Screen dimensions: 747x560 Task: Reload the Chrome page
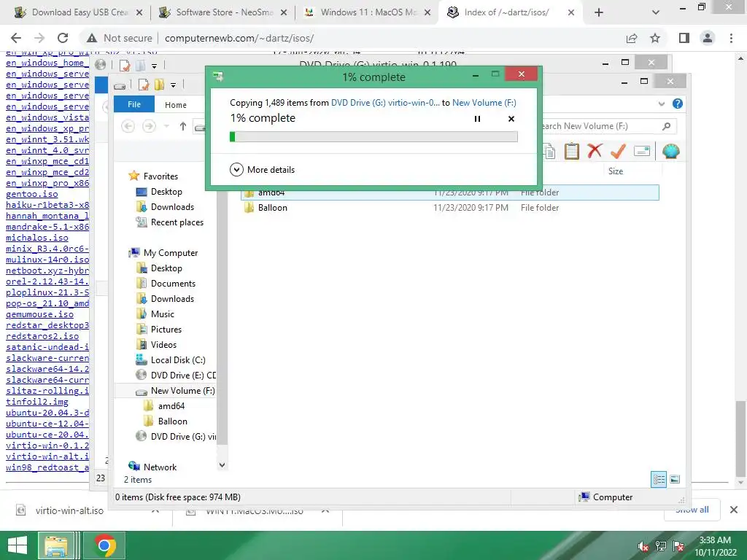[63, 38]
